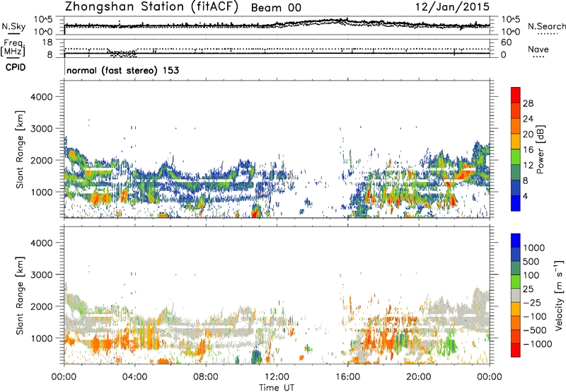
Task: Pick the red band above 28 dB
Action: pyautogui.click(x=516, y=95)
